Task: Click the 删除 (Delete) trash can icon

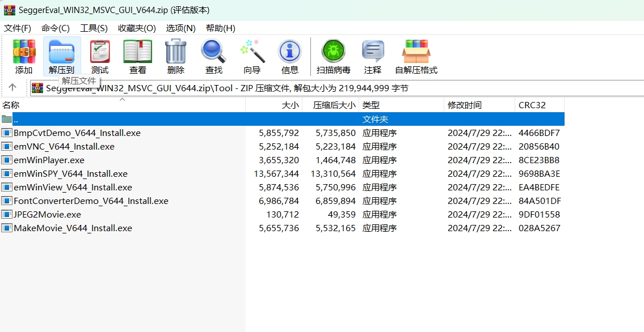Action: [x=176, y=52]
